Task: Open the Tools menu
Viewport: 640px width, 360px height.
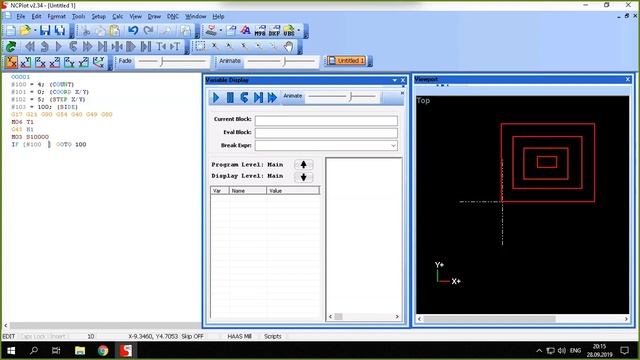Action: [x=78, y=16]
